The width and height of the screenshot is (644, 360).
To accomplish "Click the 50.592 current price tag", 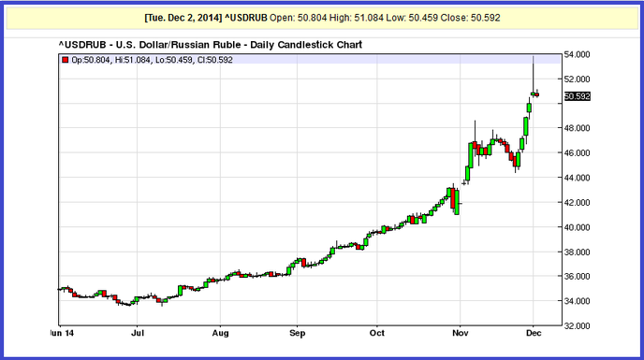I will (x=577, y=96).
